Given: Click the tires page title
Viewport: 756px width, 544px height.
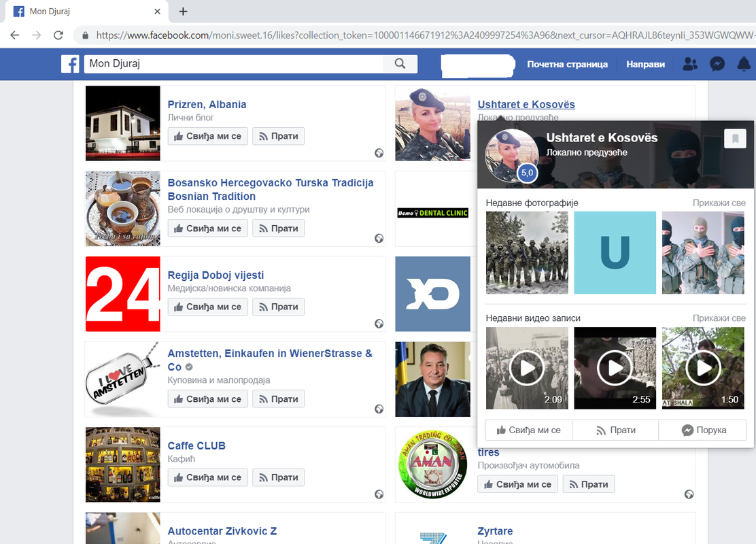Looking at the screenshot, I should [x=488, y=453].
